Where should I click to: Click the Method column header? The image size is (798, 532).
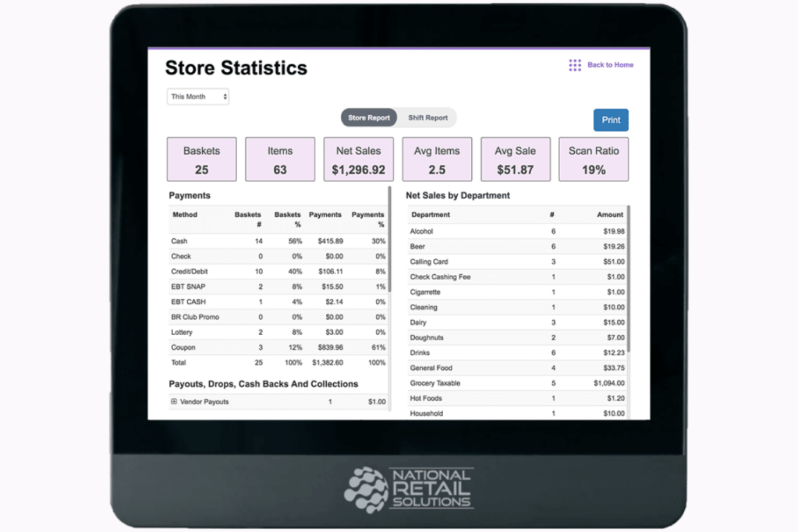[x=185, y=215]
